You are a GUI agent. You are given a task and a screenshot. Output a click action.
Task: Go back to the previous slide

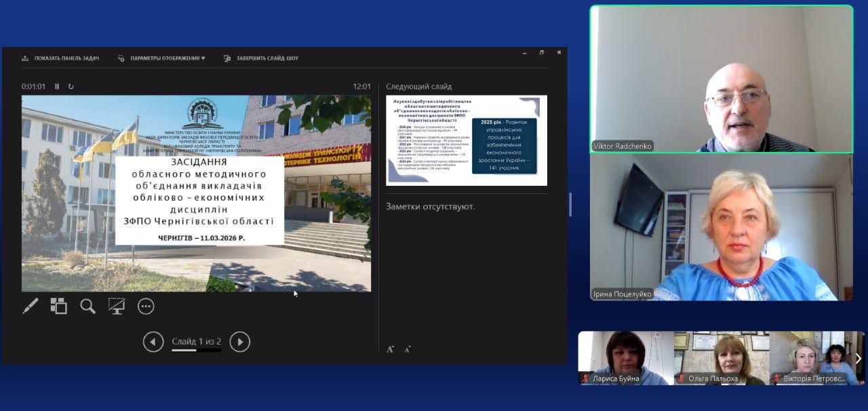(153, 342)
